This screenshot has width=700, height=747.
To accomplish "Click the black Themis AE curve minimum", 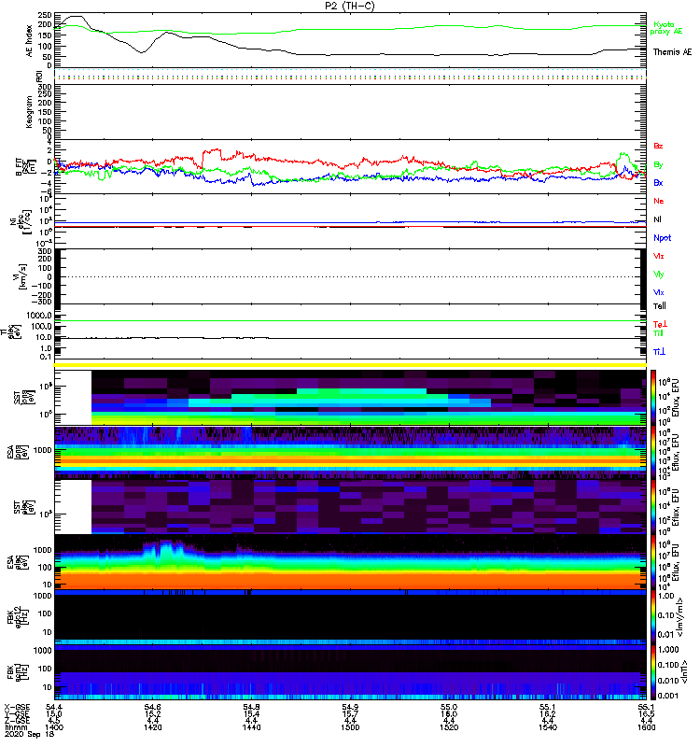I will pos(142,52).
